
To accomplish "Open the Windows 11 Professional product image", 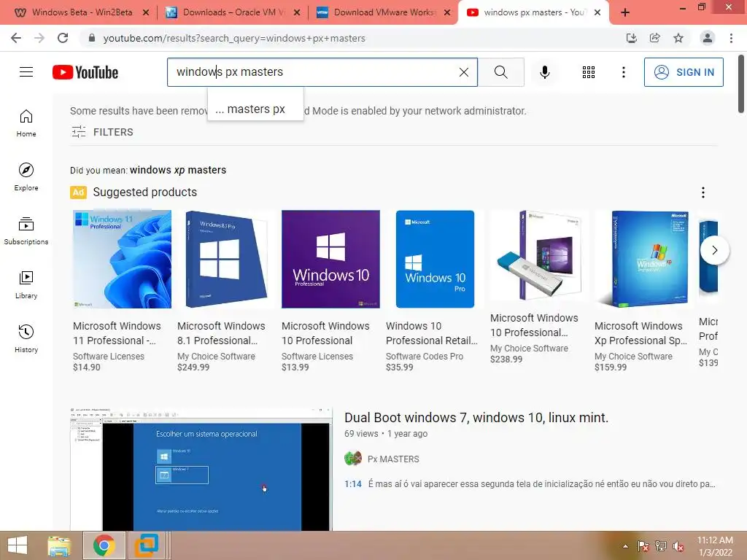I will [x=122, y=259].
